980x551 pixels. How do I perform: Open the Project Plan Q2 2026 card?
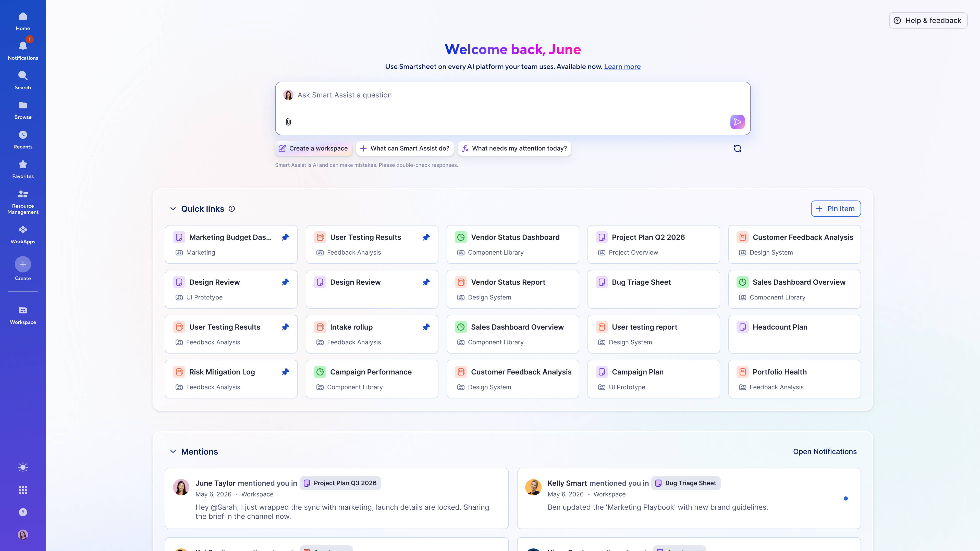(654, 245)
